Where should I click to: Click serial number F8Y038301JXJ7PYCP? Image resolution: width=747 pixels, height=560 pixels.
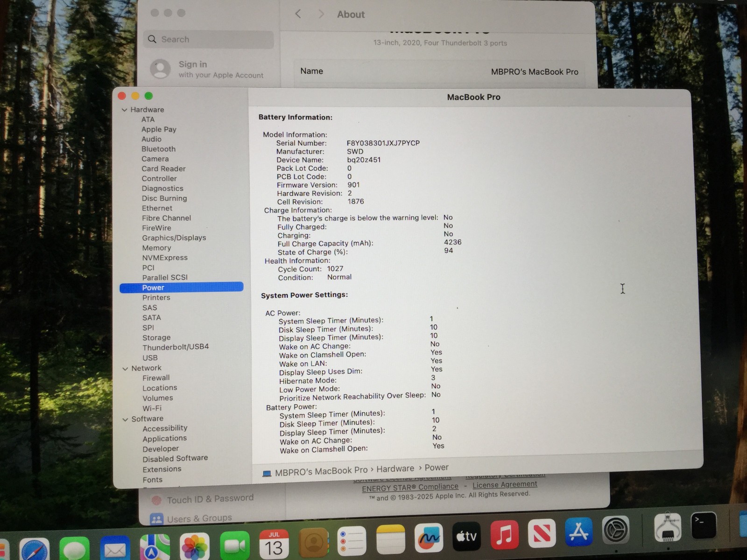coord(383,143)
